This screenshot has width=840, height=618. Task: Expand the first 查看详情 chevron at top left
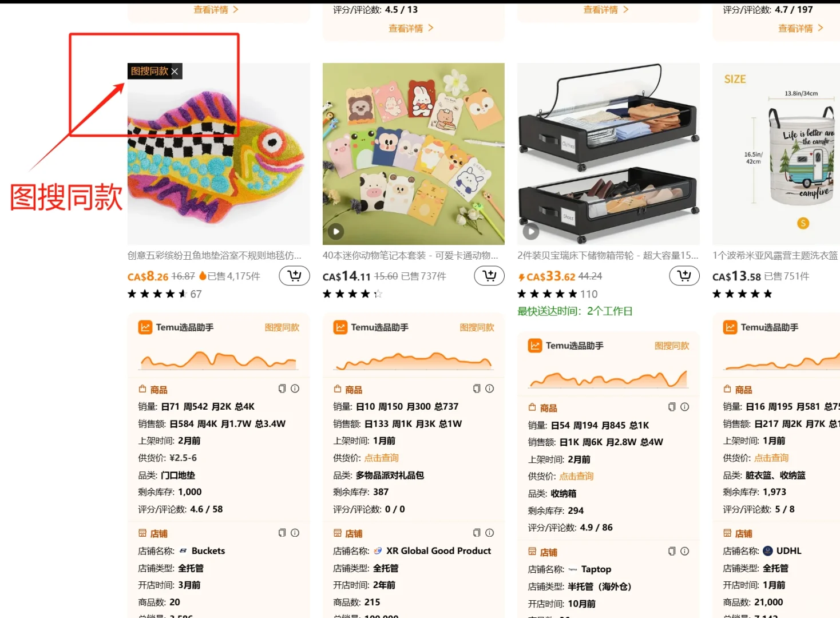coord(216,10)
